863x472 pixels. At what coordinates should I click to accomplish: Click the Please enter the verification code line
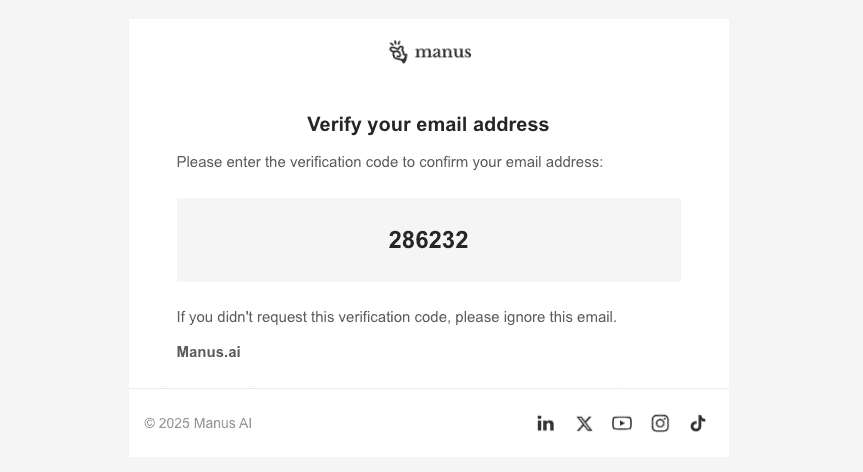click(390, 162)
